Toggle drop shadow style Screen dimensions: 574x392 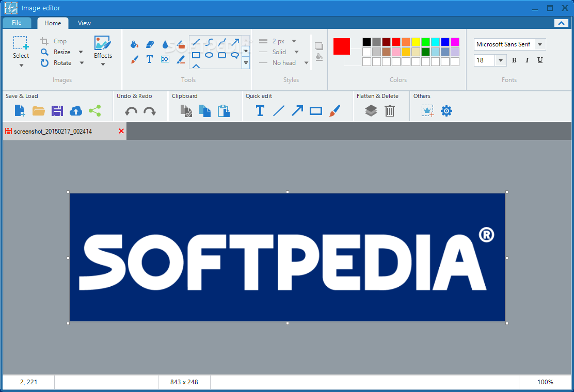pyautogui.click(x=319, y=46)
